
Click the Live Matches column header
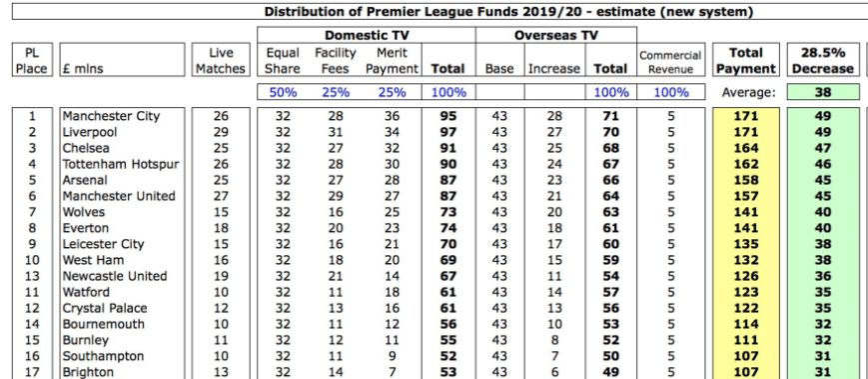click(x=221, y=60)
